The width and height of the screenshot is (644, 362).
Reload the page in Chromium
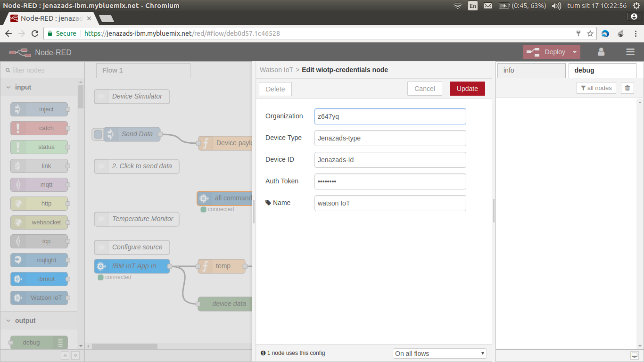click(34, 33)
